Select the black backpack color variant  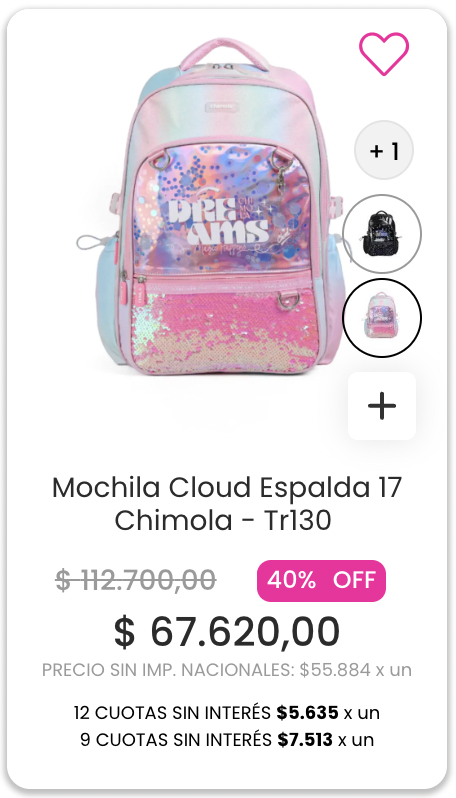pos(382,234)
